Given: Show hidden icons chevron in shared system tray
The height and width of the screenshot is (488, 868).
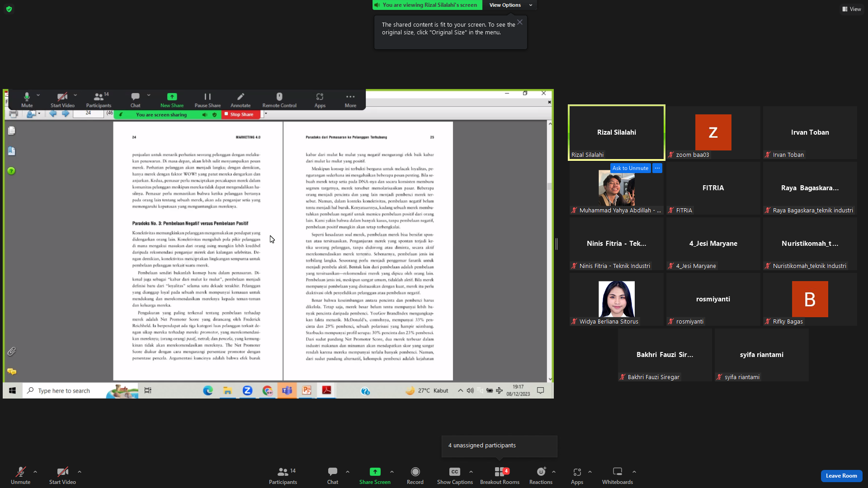Looking at the screenshot, I should (460, 391).
